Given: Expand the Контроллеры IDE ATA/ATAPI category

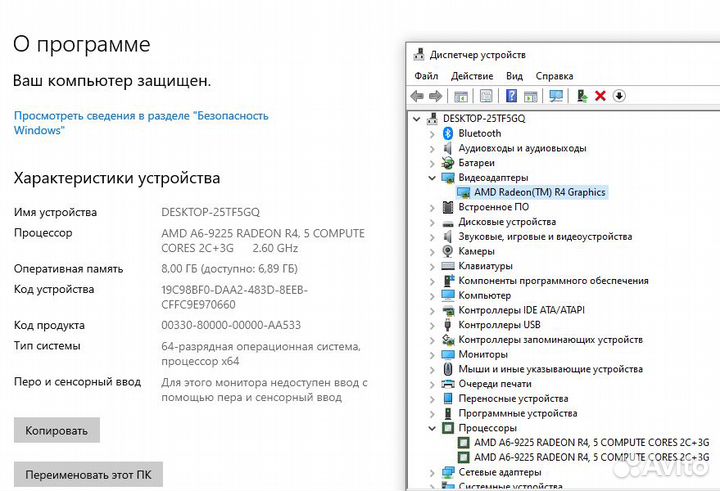Looking at the screenshot, I should (x=432, y=311).
